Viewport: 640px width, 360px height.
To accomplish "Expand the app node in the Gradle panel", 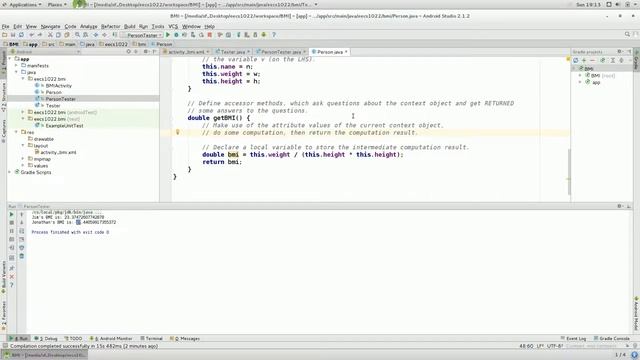I will click(x=580, y=82).
